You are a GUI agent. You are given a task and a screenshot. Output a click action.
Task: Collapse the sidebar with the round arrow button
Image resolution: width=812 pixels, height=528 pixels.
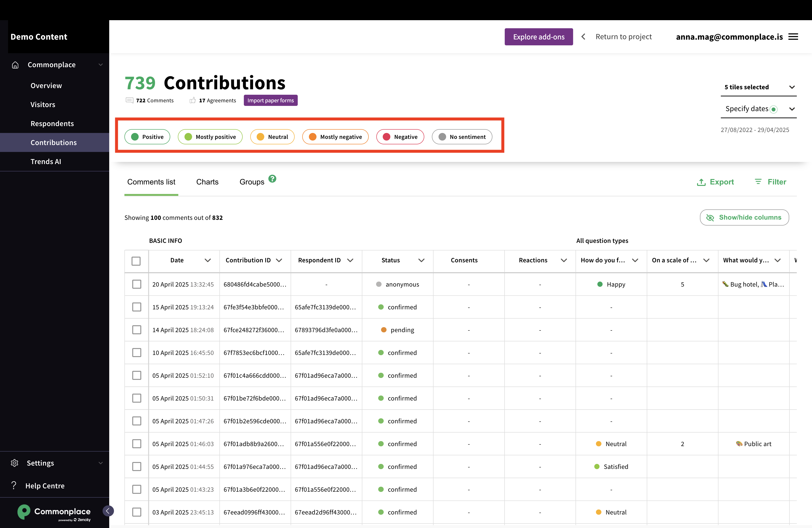108,511
